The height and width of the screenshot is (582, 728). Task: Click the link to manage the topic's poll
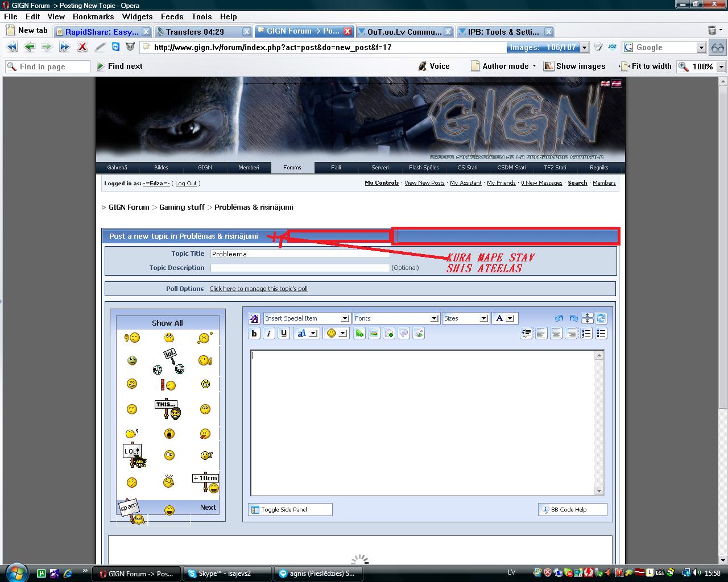coord(258,289)
